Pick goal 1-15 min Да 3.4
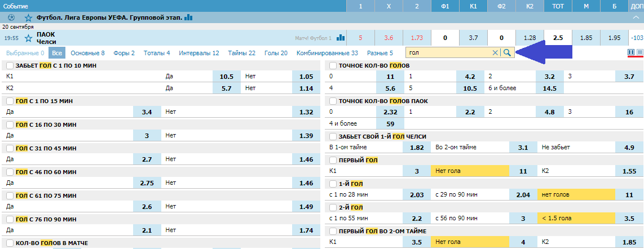The height and width of the screenshot is (249, 644). [x=147, y=112]
